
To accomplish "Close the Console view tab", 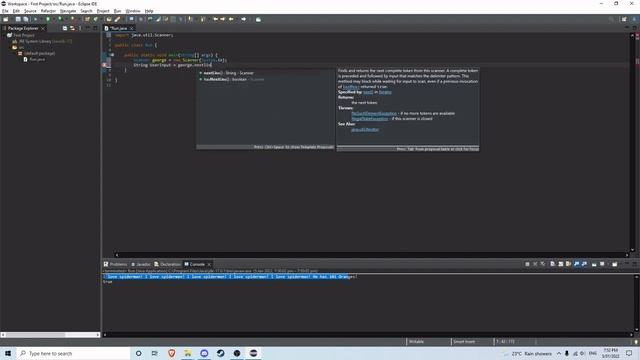I will pos(209,265).
